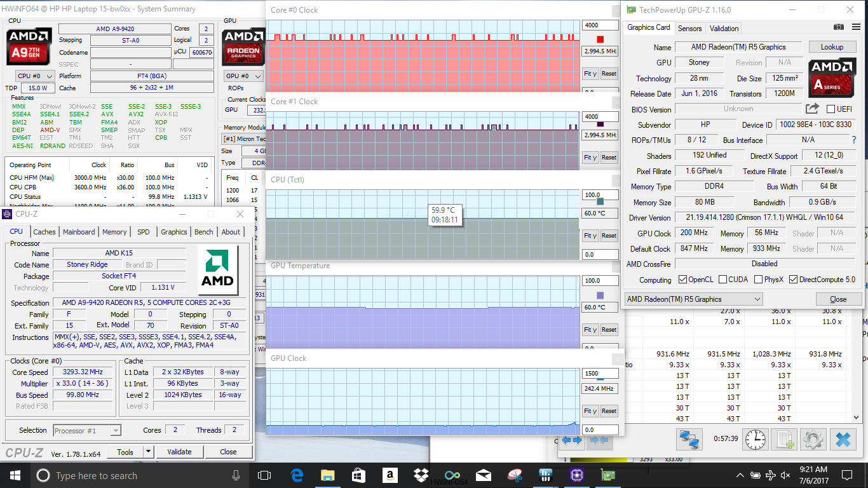868x488 pixels.
Task: Click GPU Clock 1500 maximum field
Action: click(x=600, y=374)
